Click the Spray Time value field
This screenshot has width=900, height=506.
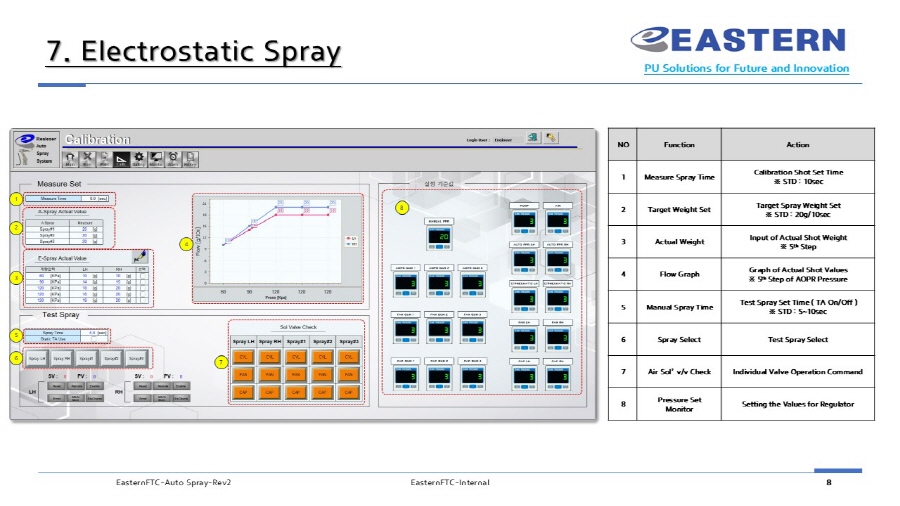point(94,333)
